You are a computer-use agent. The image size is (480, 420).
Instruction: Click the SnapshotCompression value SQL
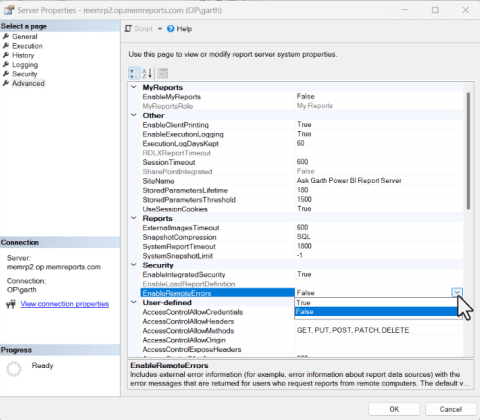(304, 237)
